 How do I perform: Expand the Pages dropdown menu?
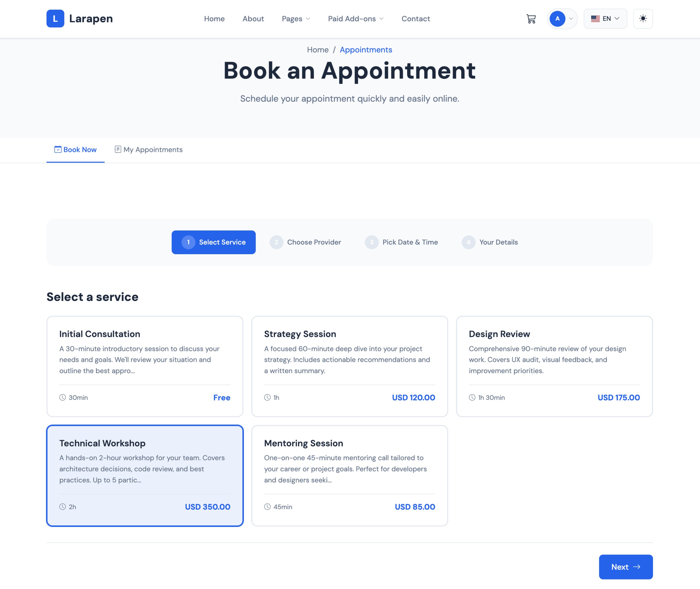pyautogui.click(x=296, y=19)
